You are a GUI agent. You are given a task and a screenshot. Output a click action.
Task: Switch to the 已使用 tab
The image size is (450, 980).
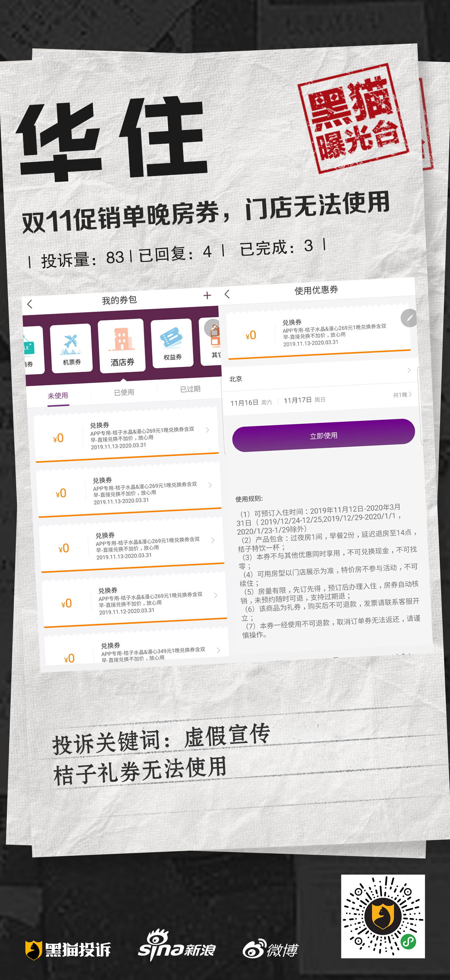pyautogui.click(x=124, y=392)
